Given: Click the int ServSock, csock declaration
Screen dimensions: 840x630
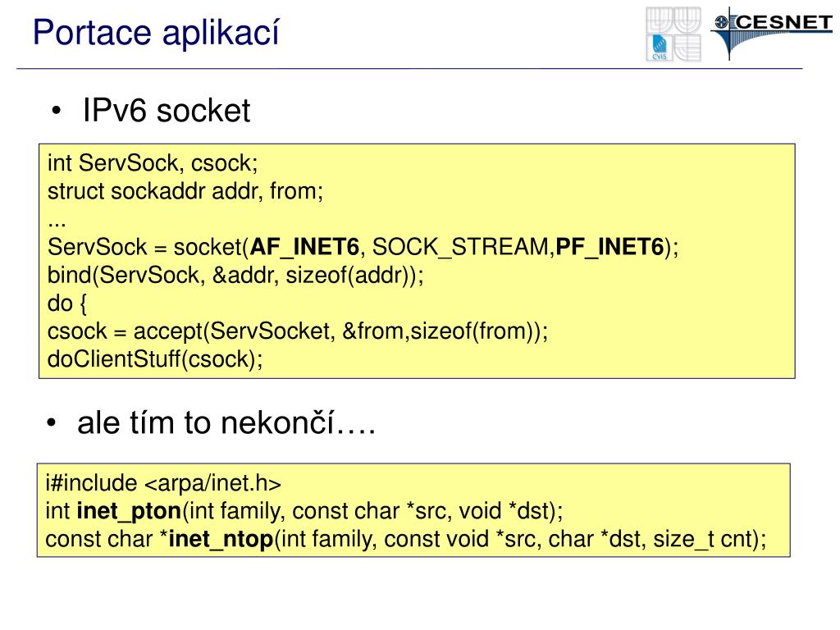Looking at the screenshot, I should [153, 163].
